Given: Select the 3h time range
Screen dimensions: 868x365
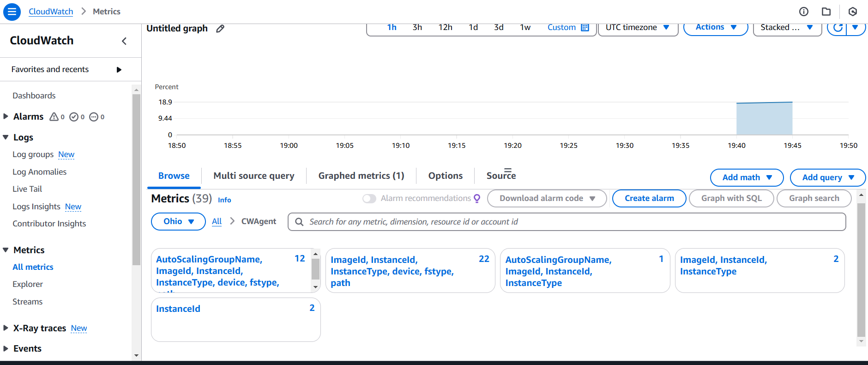Looking at the screenshot, I should click(417, 27).
